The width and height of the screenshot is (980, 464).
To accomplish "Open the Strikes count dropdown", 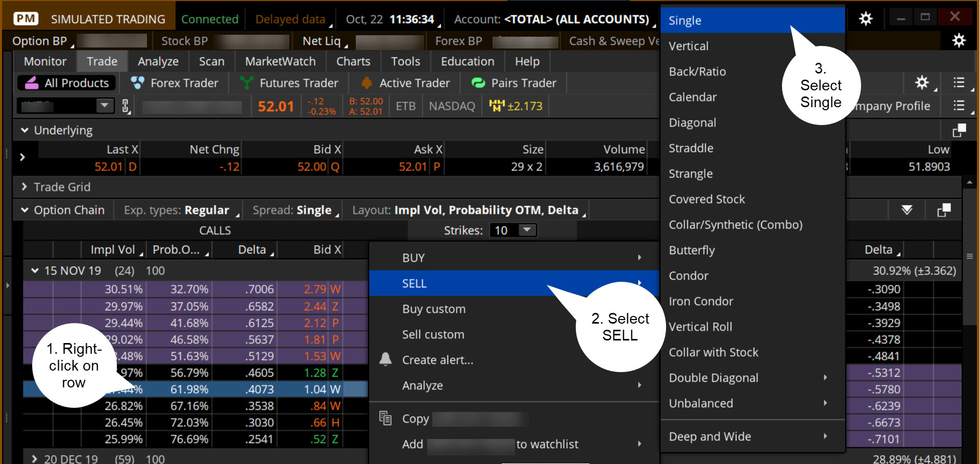I will [x=527, y=230].
